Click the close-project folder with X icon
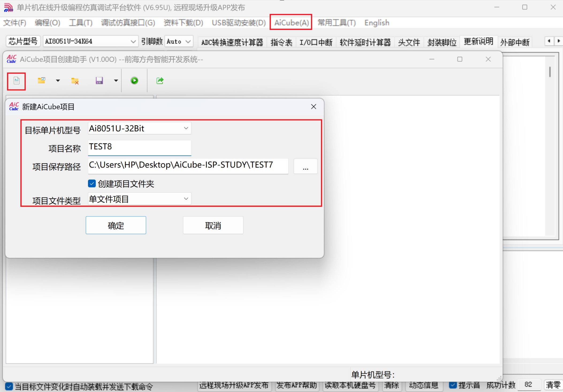This screenshot has height=392, width=563. (75, 81)
